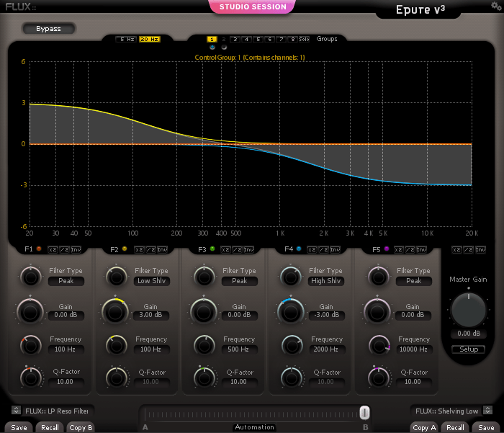Click the Master Gain knob
The width and height of the screenshot is (504, 433).
point(468,310)
